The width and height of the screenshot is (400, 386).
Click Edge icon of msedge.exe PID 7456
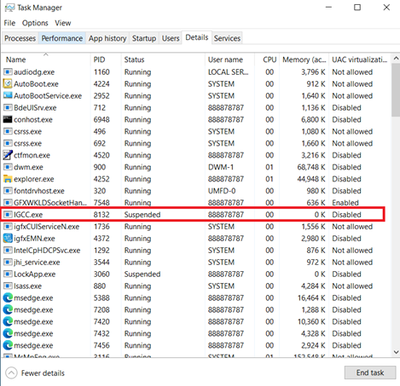[x=8, y=345]
